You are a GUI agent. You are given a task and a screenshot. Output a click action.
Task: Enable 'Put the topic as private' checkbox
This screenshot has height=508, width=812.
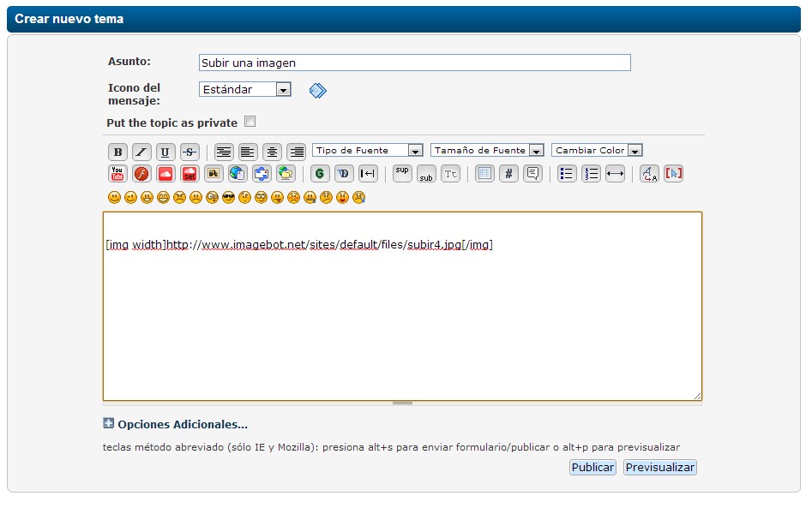[x=250, y=122]
